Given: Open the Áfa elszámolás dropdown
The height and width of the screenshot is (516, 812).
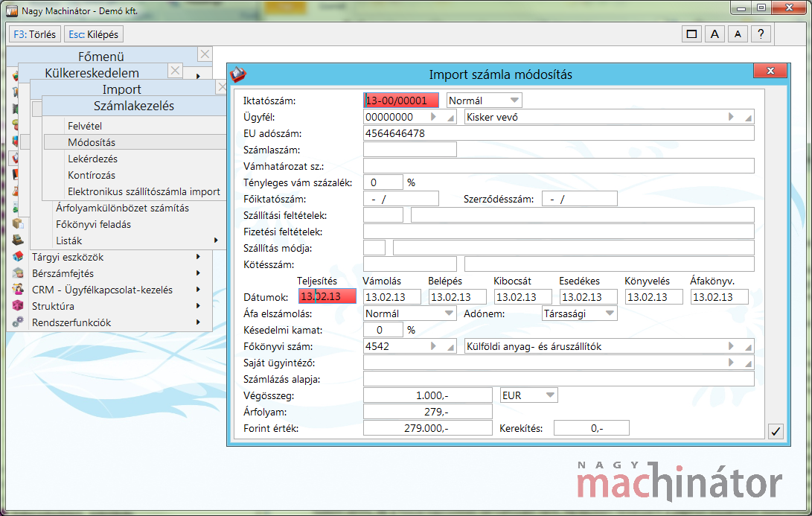Looking at the screenshot, I should [449, 313].
